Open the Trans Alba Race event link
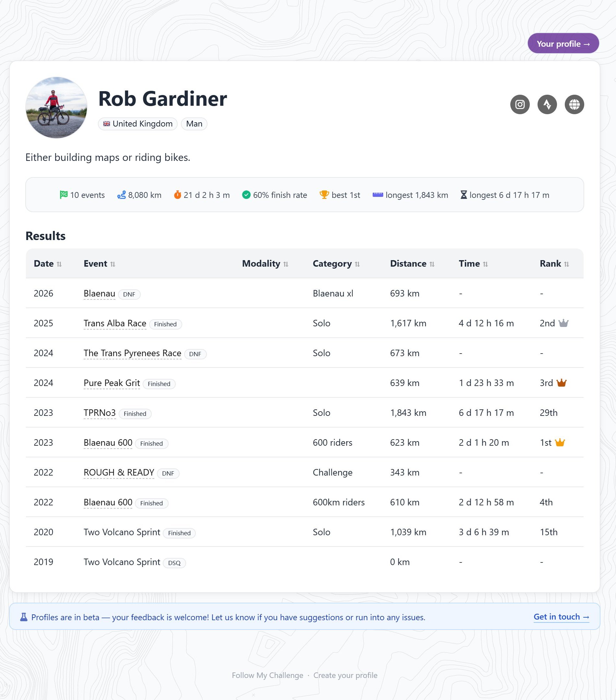The height and width of the screenshot is (700, 616). [x=115, y=324]
